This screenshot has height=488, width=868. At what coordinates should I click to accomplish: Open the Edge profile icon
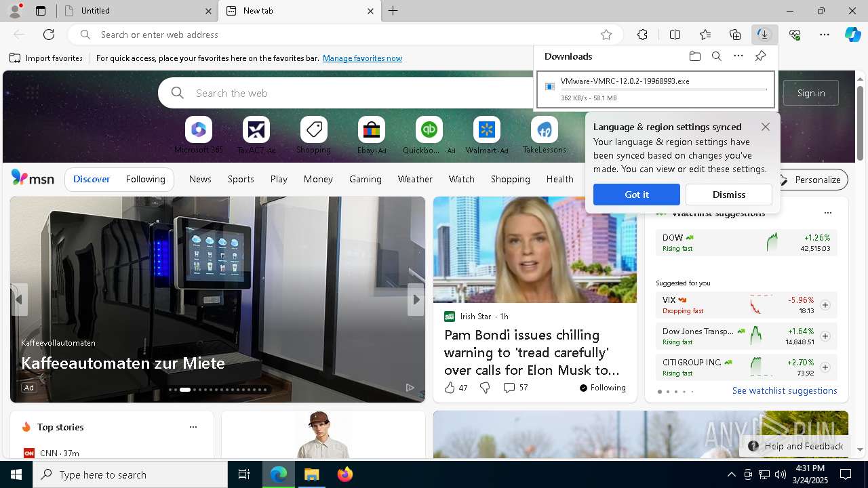pyautogui.click(x=15, y=11)
